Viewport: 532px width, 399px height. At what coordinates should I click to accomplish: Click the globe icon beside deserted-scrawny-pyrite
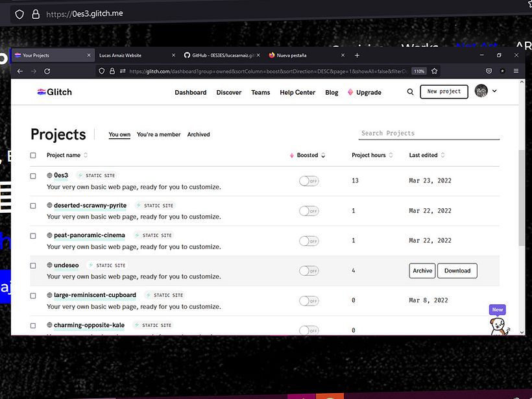49,205
